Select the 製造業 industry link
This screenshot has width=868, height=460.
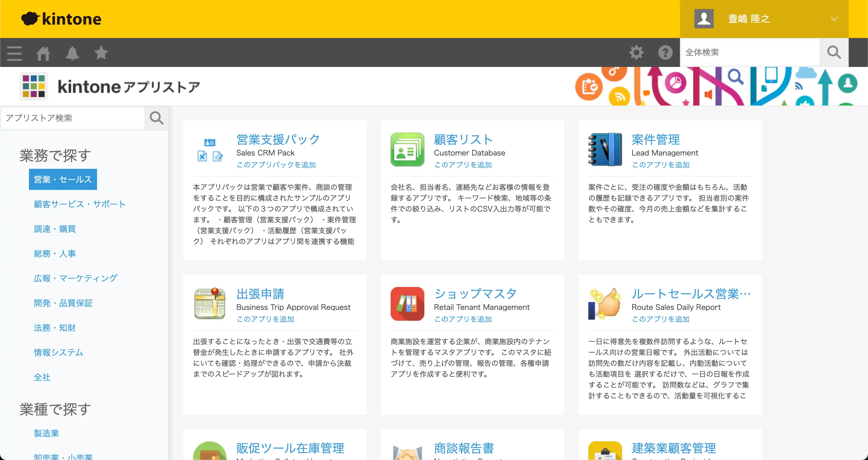(x=46, y=433)
